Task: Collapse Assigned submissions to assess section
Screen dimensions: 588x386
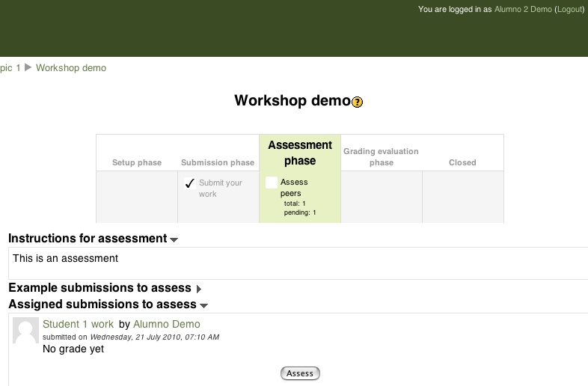Action: click(203, 306)
